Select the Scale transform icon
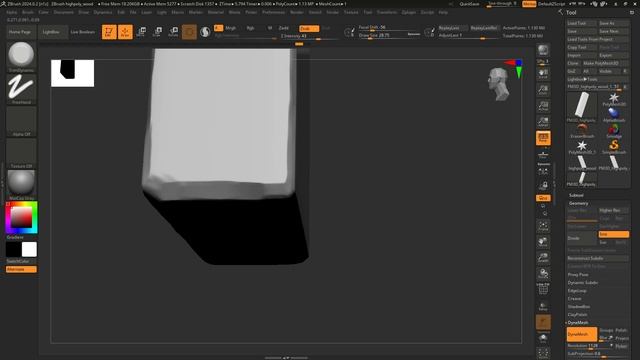Image resolution: width=640 pixels, height=360 pixels. tap(157, 32)
